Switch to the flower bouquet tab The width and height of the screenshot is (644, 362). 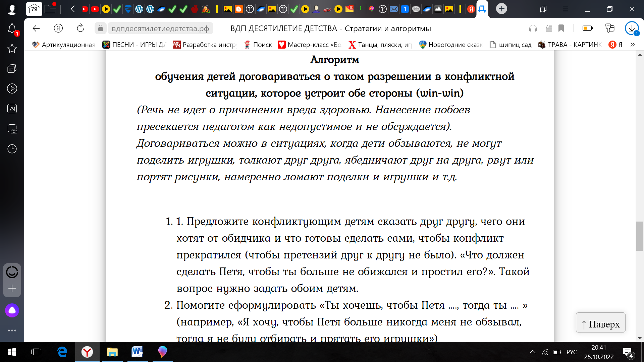[372, 9]
